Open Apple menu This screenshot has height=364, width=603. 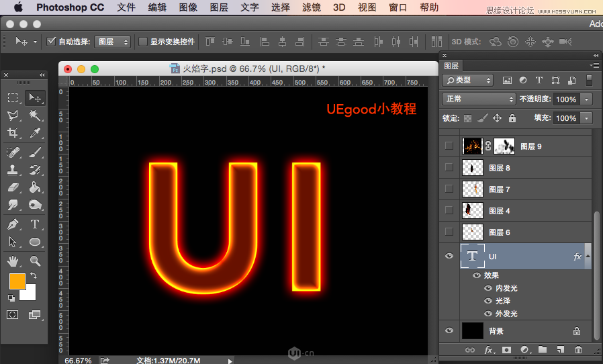pyautogui.click(x=18, y=7)
